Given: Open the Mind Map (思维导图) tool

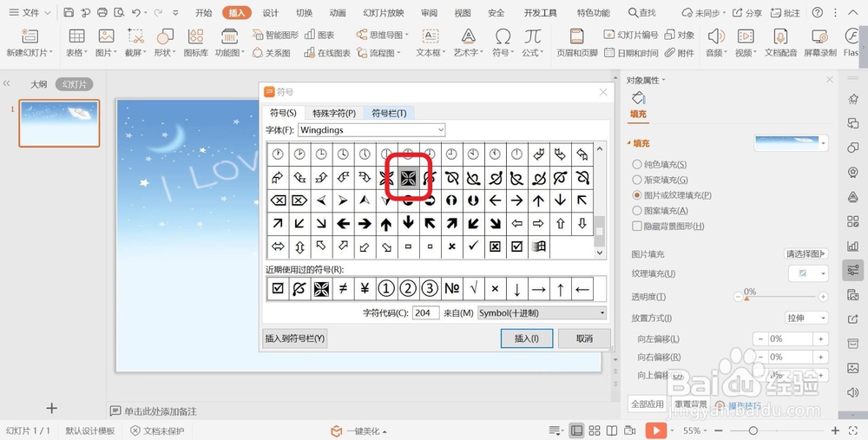Looking at the screenshot, I should [382, 35].
